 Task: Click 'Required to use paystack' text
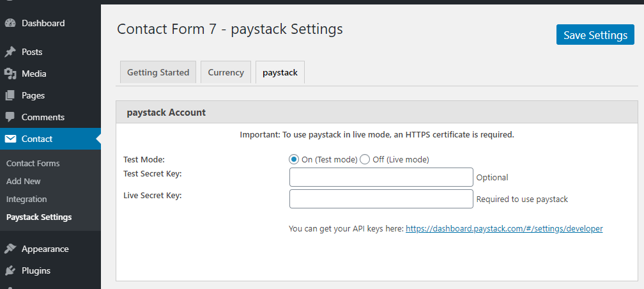pyautogui.click(x=522, y=199)
